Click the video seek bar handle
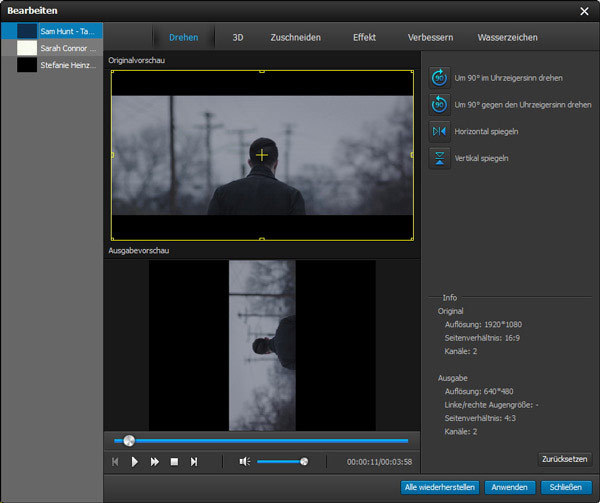The width and height of the screenshot is (600, 503). click(x=129, y=441)
